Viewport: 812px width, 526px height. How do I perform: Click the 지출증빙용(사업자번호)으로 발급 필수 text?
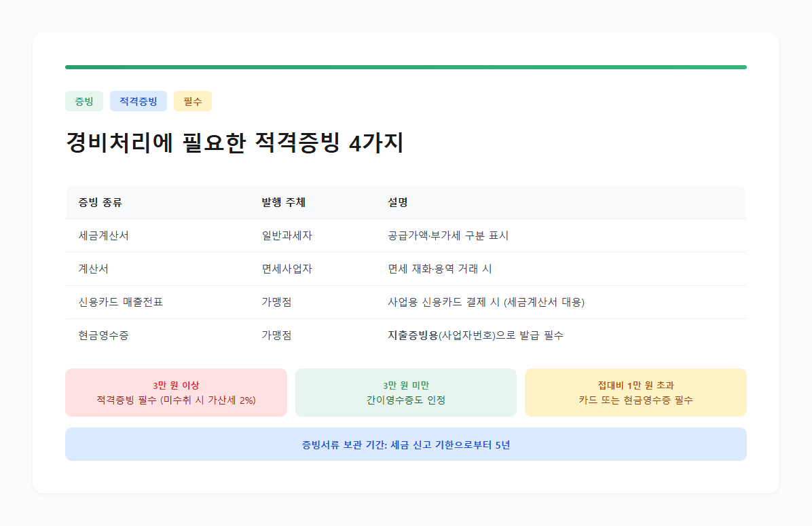(x=475, y=335)
